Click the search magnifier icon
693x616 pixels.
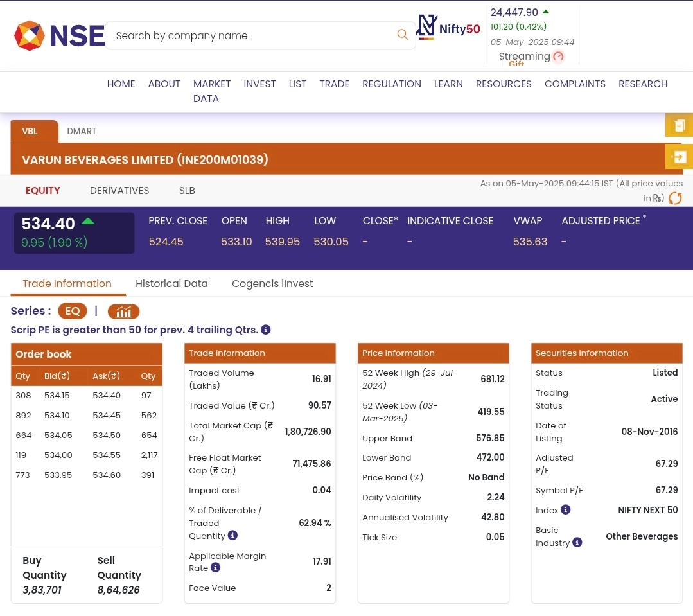pos(403,35)
